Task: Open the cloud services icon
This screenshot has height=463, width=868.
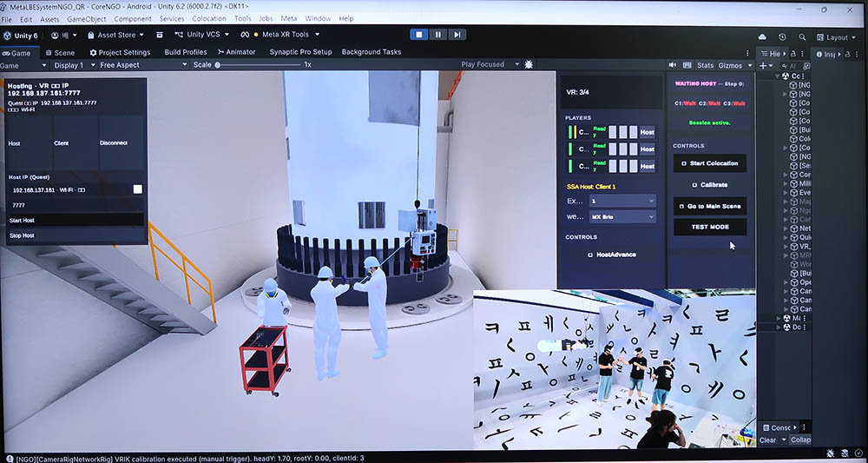Action: click(x=762, y=37)
